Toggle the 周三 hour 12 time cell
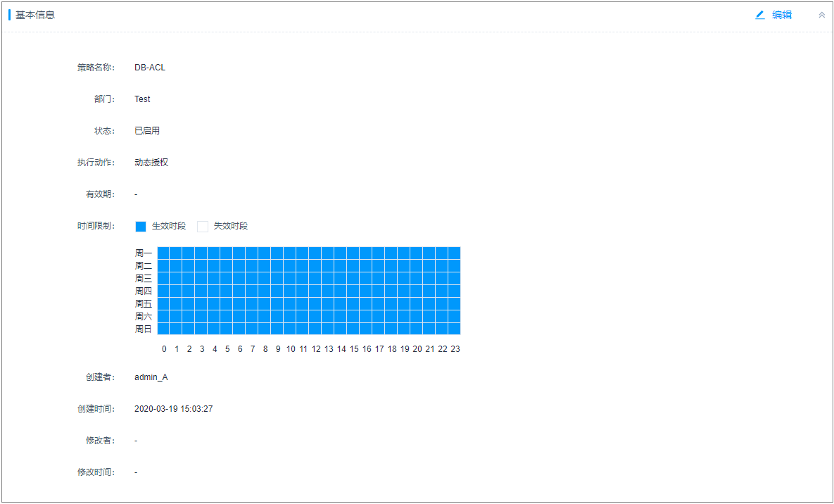Screen dimensions: 834x504 click(315, 278)
